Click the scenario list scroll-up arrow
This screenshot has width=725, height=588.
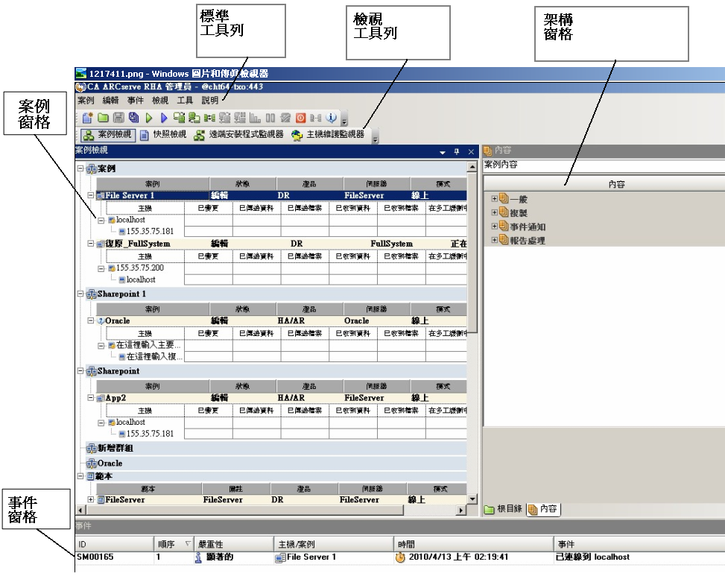[x=472, y=167]
